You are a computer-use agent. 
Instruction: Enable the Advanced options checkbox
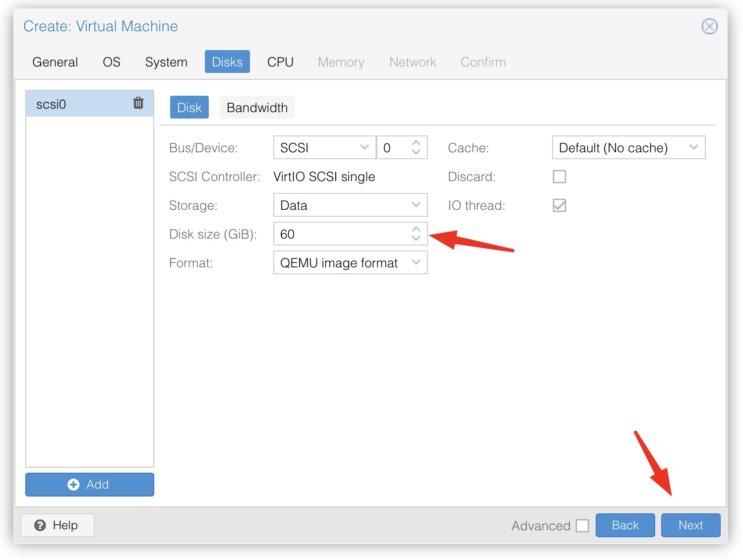582,526
